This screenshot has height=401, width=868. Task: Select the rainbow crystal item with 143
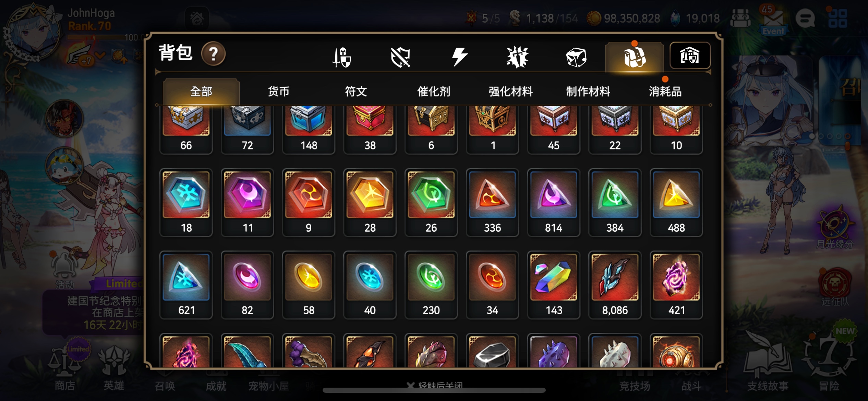(554, 285)
